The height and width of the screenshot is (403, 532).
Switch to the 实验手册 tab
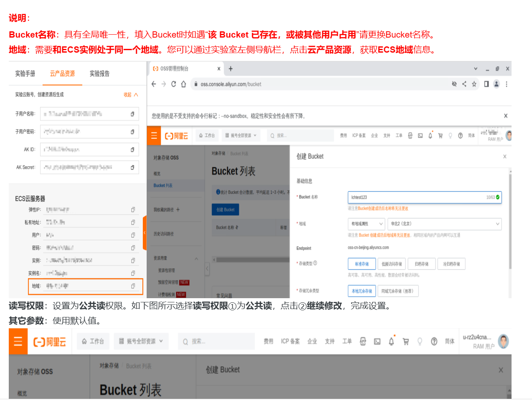click(x=25, y=74)
